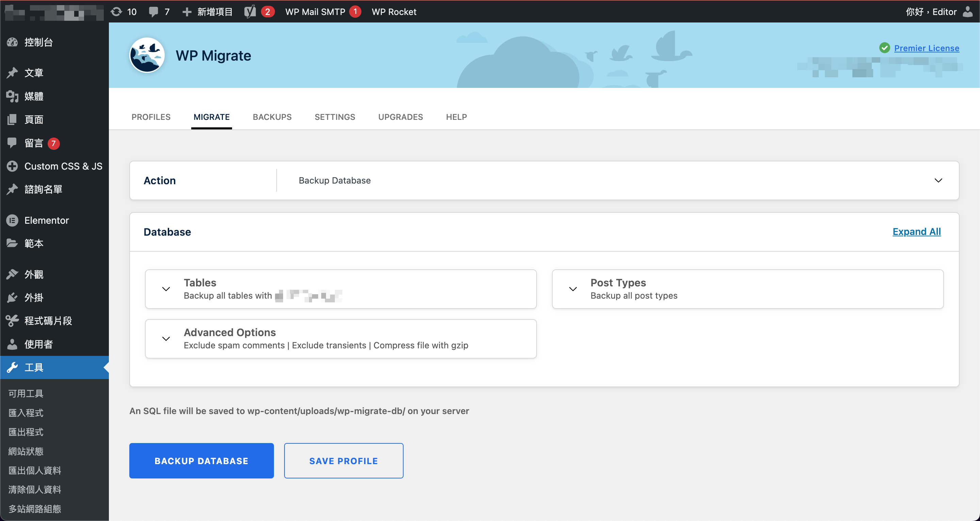Open the Premier License link

coord(926,48)
